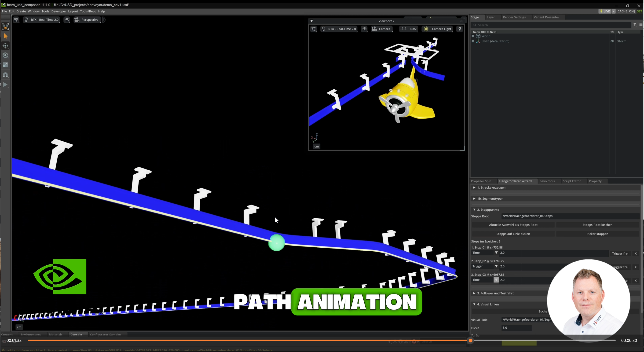
Task: Open Viewport 2 RTX - Real-Time 2.0 renderer menu
Action: tap(339, 29)
